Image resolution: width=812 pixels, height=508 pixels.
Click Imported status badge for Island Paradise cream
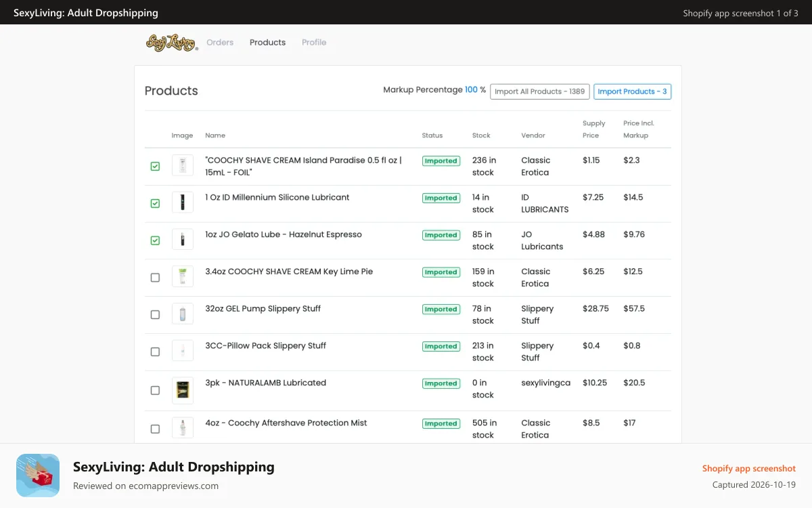tap(441, 161)
